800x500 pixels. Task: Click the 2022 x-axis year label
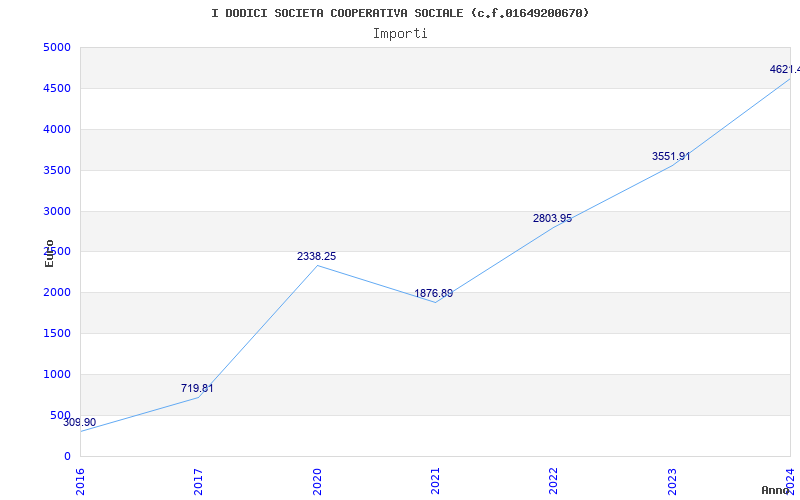(x=554, y=480)
